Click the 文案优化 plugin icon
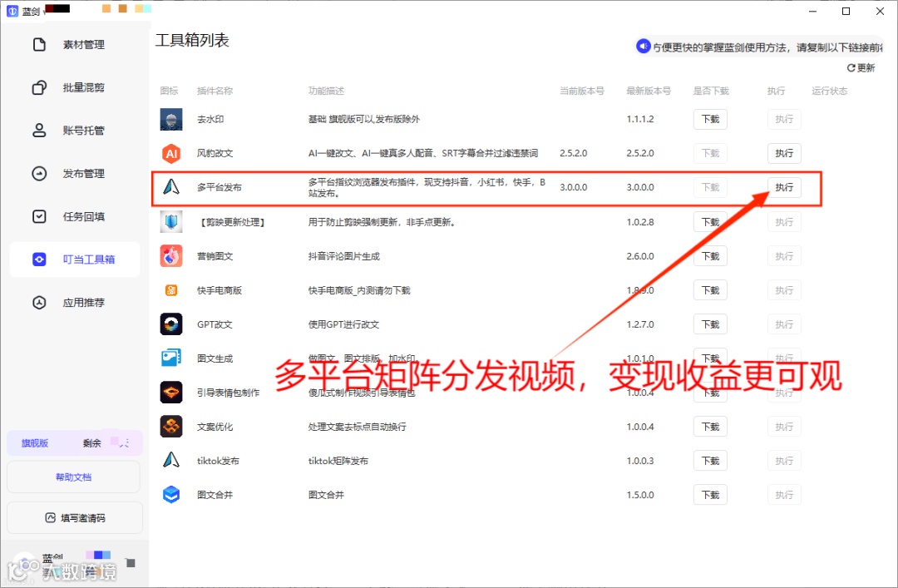898x588 pixels. 171,427
